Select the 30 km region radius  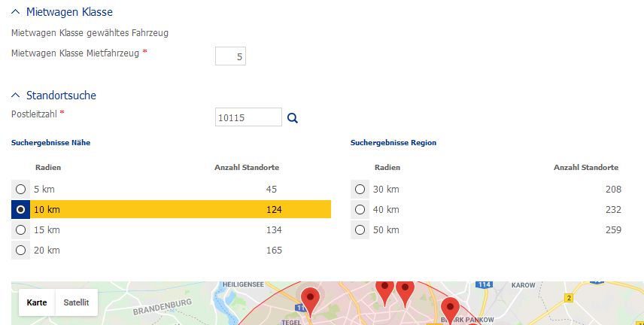point(360,189)
